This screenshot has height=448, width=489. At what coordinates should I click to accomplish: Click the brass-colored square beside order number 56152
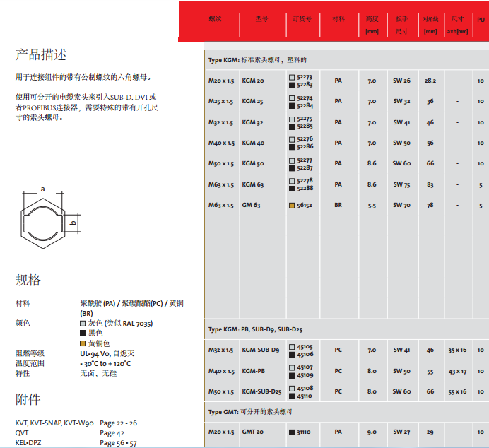pyautogui.click(x=291, y=206)
